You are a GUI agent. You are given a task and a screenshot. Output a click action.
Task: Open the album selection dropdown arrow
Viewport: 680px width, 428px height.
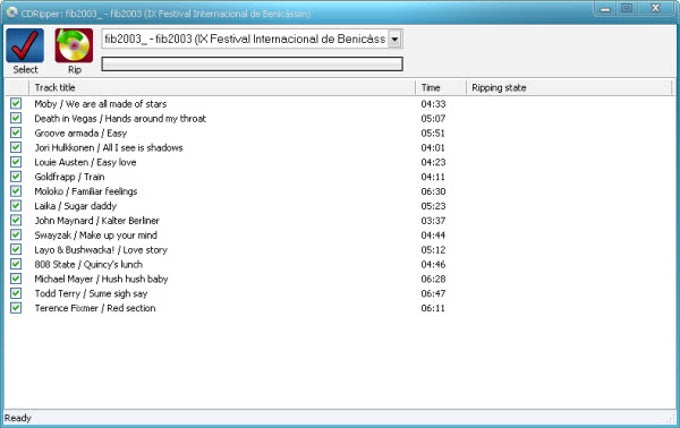click(395, 39)
